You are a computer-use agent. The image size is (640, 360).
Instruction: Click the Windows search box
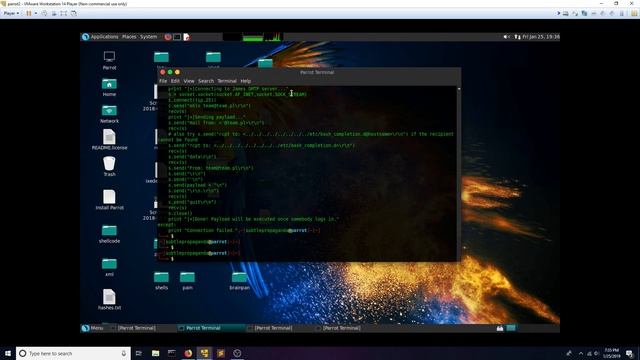(73, 353)
